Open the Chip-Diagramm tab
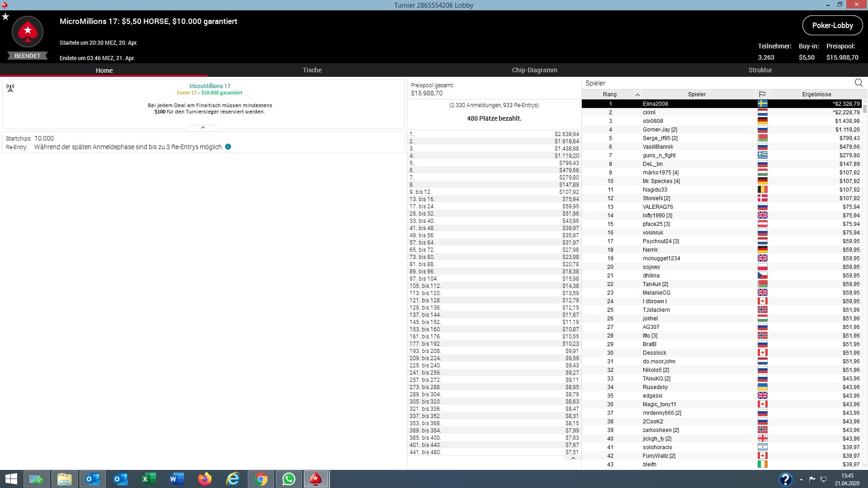The width and height of the screenshot is (868, 488). tap(534, 70)
